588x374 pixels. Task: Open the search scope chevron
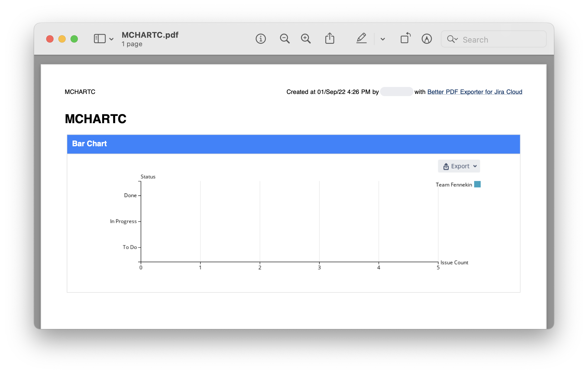point(456,40)
